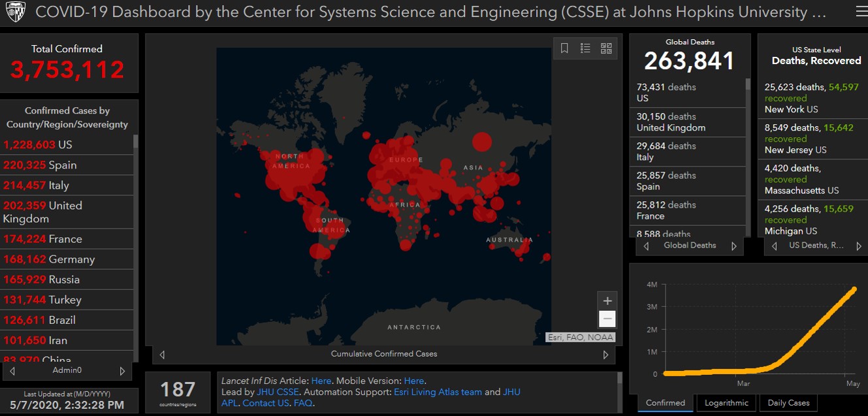Advance to next list after Admin0
Viewport: 868px width, 416px height.
tap(122, 371)
